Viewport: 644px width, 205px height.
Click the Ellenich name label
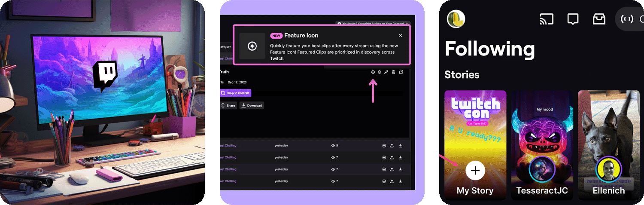click(609, 190)
